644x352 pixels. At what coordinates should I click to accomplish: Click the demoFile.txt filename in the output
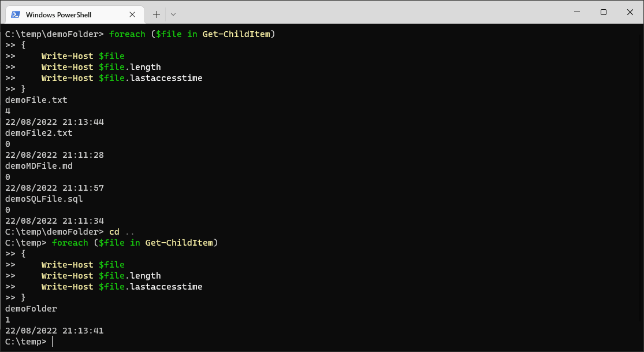[36, 99]
